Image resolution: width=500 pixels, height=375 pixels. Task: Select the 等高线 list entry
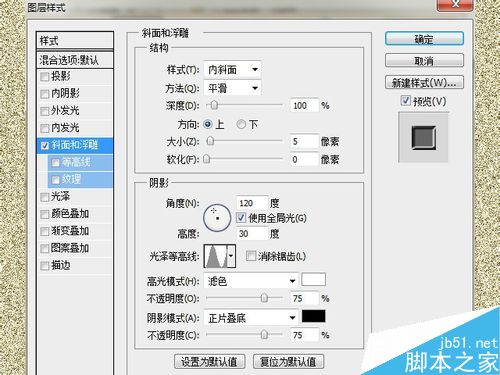coord(80,163)
